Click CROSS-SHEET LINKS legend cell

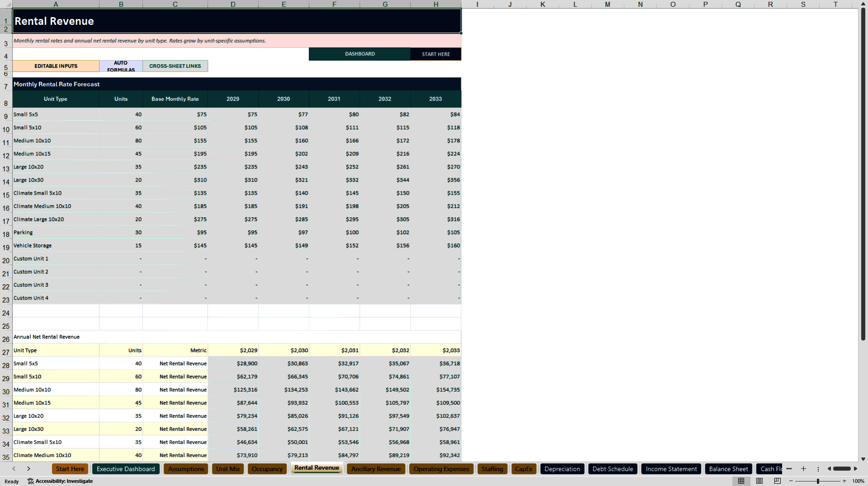click(175, 66)
